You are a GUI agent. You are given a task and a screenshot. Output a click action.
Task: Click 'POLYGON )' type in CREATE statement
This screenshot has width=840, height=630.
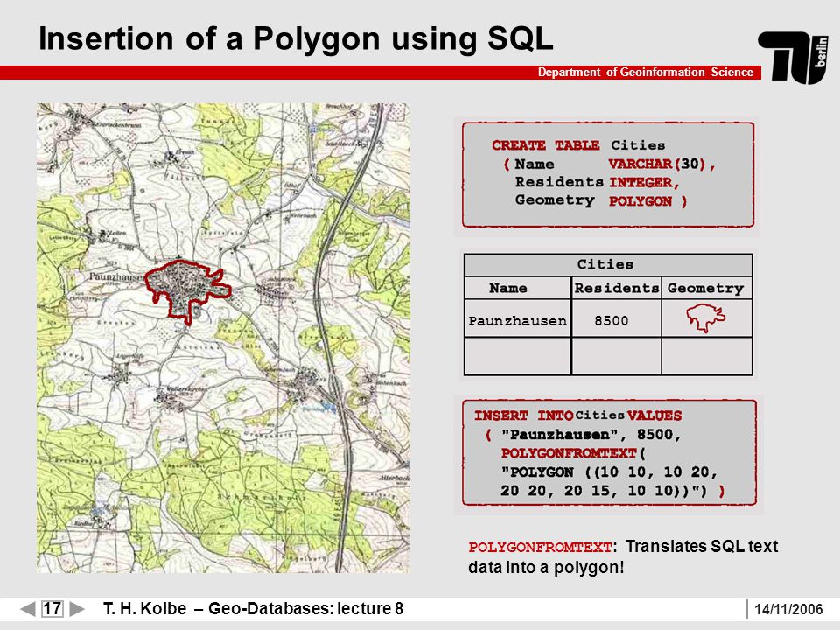tap(647, 201)
